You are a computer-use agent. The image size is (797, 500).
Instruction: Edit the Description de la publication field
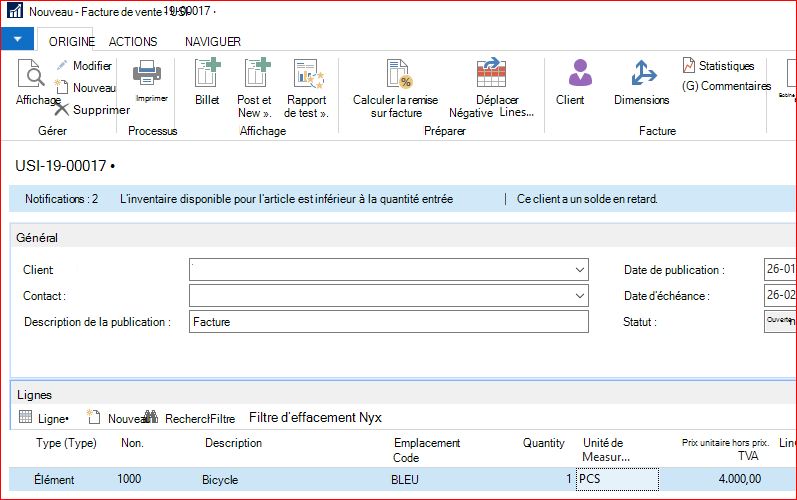point(389,322)
